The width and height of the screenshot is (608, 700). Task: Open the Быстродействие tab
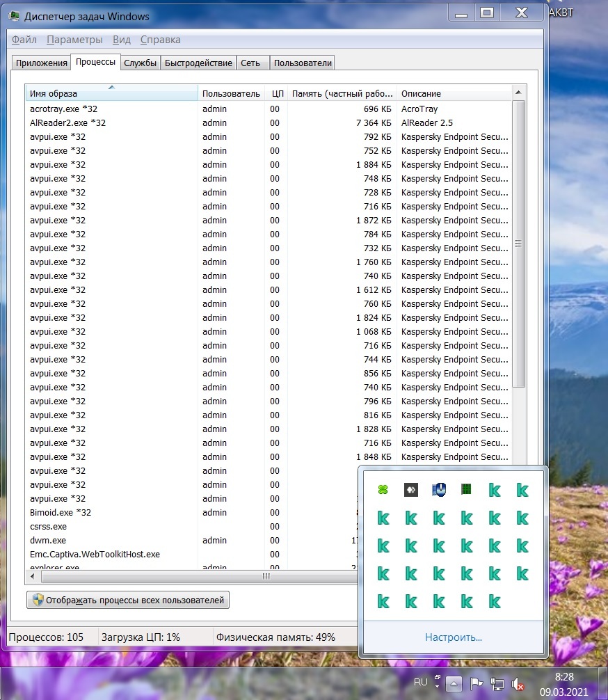click(x=198, y=63)
